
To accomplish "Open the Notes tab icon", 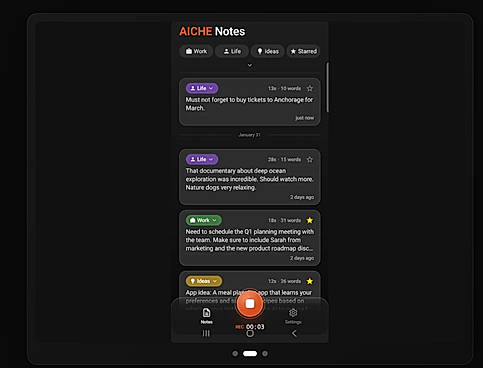I will point(207,313).
